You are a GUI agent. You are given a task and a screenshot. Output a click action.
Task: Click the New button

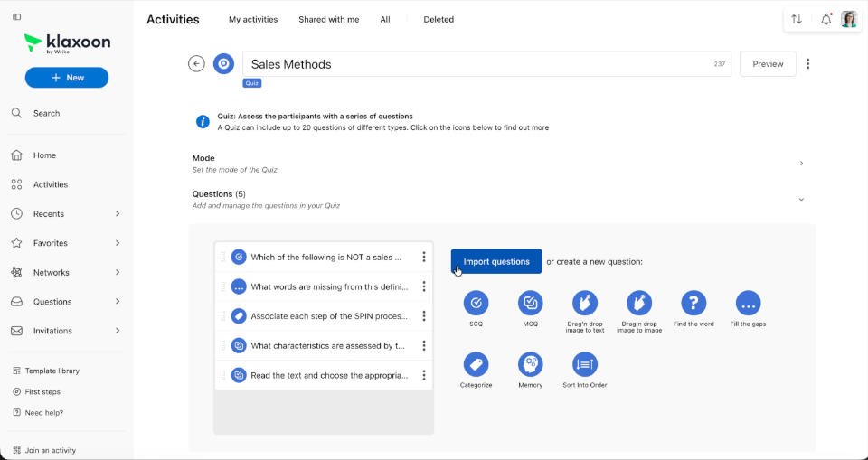pos(67,78)
